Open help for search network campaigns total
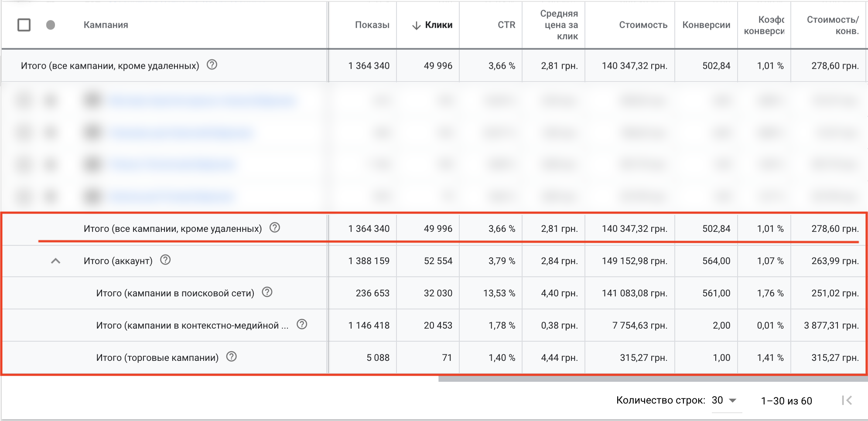Image resolution: width=868 pixels, height=421 pixels. click(x=267, y=292)
